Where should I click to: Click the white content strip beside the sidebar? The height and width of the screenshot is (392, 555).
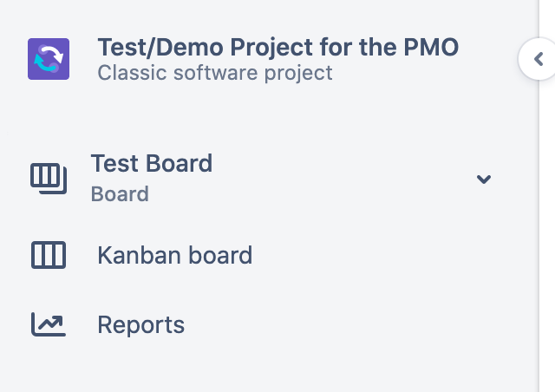(x=547, y=230)
